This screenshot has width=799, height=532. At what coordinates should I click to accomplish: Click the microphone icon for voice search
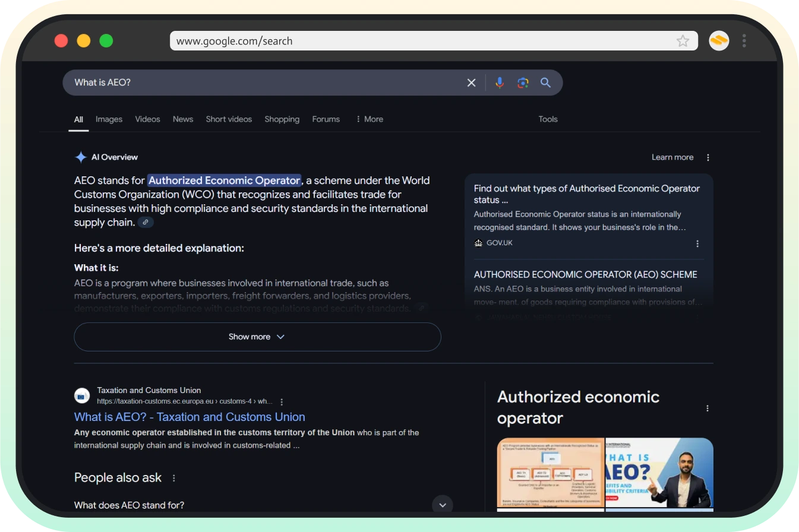tap(500, 83)
